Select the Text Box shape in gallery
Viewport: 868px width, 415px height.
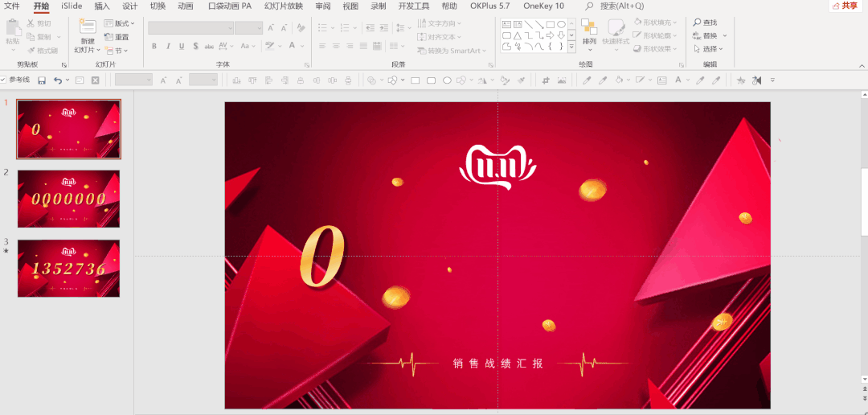click(x=506, y=24)
